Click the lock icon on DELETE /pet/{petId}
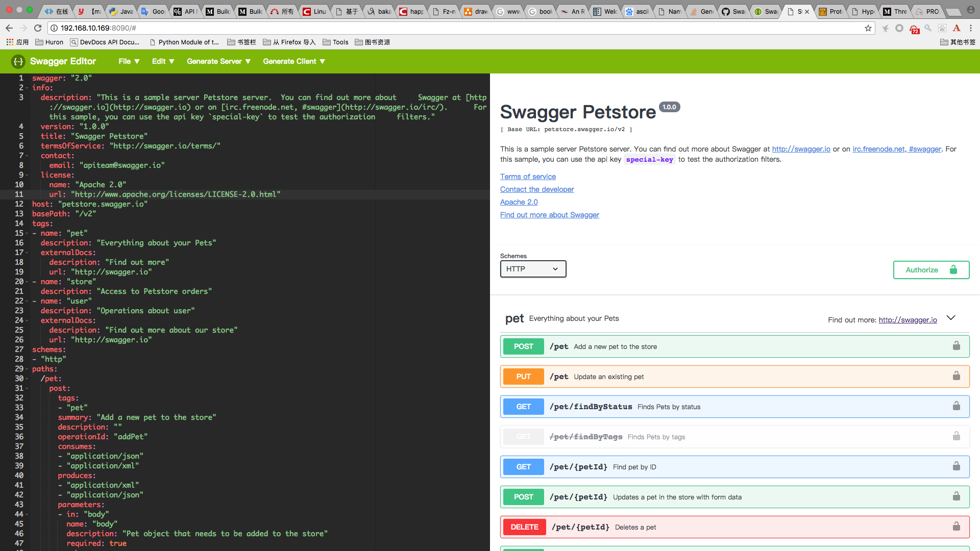The image size is (980, 551). pos(957,526)
